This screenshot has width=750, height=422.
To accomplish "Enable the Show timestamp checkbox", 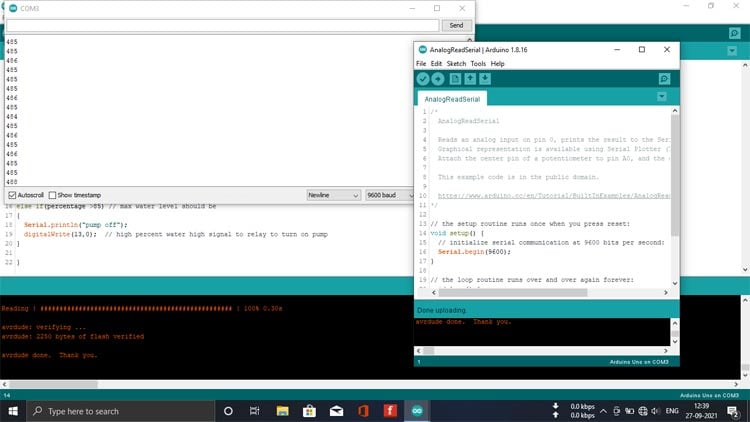I will pyautogui.click(x=53, y=195).
